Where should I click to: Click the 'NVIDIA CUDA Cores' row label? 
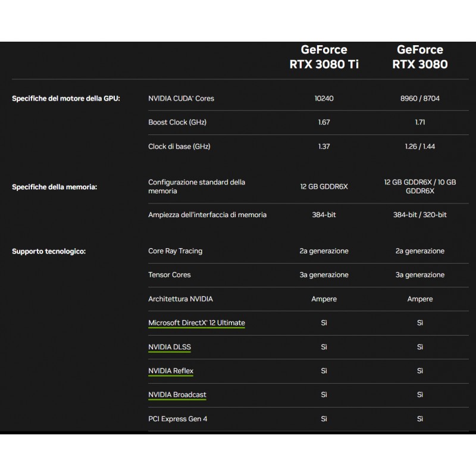[181, 98]
